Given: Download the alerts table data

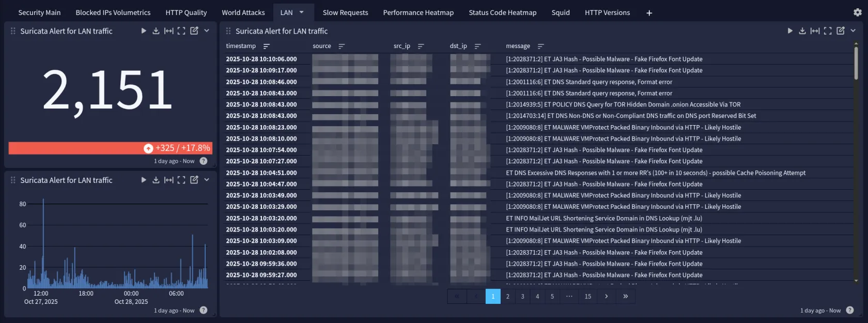Looking at the screenshot, I should click(802, 31).
